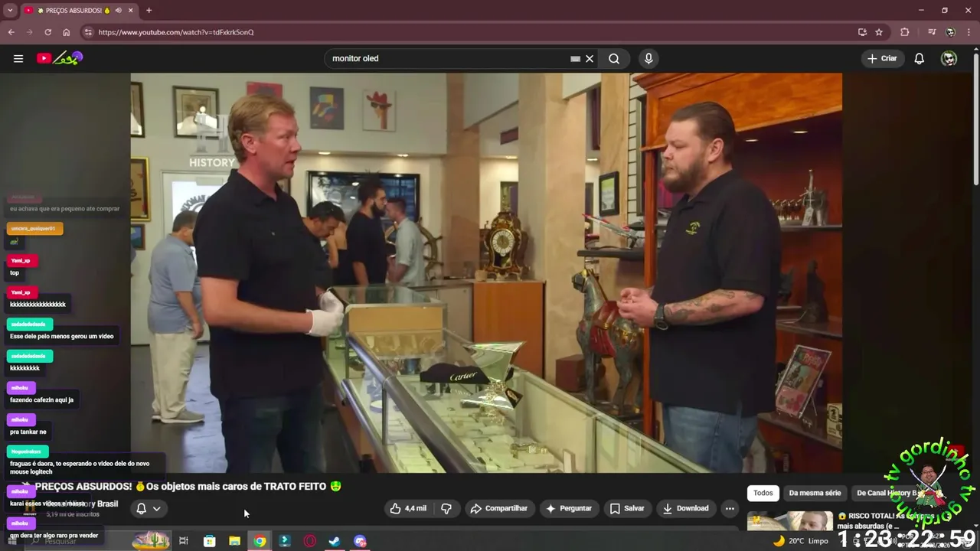
Task: Focus the 'monitor oled' search field
Action: 448,58
